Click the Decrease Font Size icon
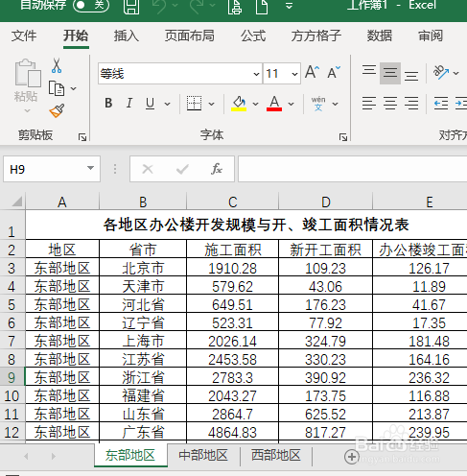Image resolution: width=467 pixels, height=476 pixels. click(x=334, y=72)
